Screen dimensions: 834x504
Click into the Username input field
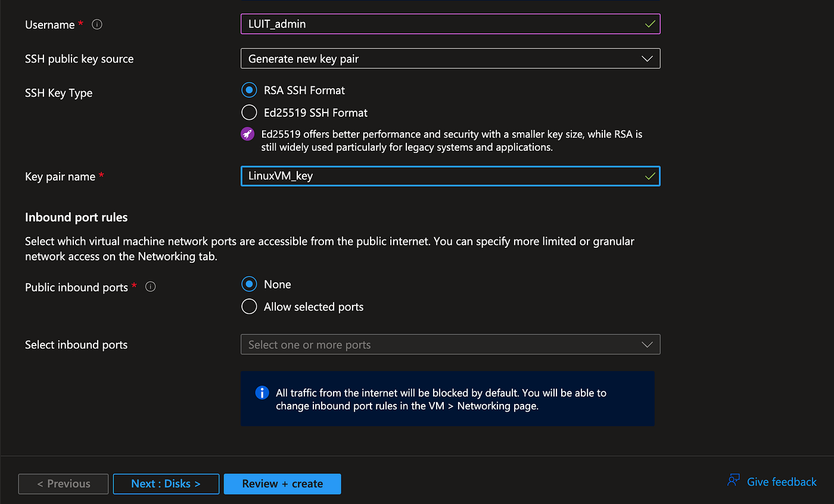(450, 24)
